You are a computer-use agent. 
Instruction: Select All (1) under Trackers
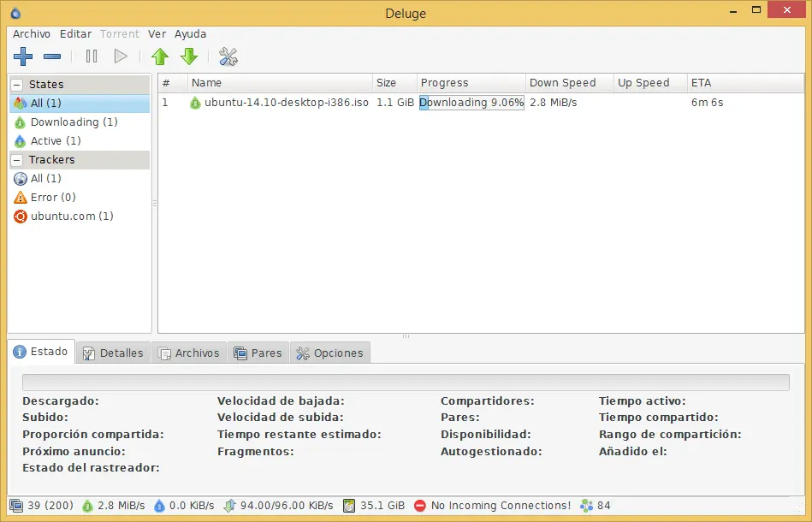(x=80, y=179)
